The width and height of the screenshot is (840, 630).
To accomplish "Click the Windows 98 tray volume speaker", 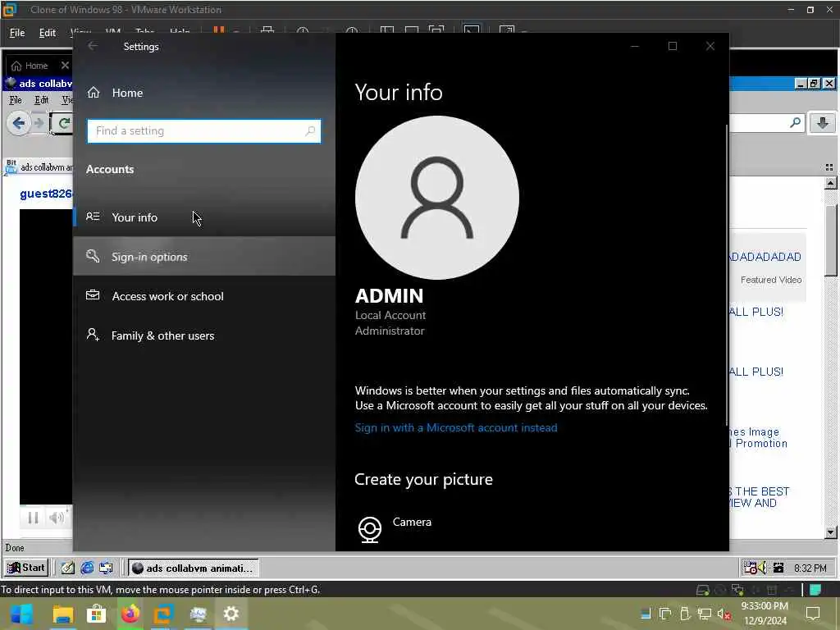I will click(x=762, y=568).
